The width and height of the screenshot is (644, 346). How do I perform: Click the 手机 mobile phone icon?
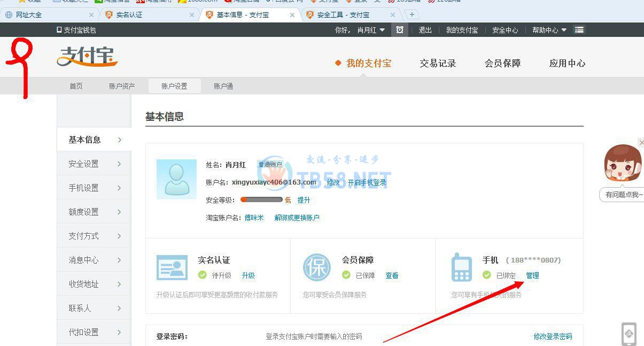tap(462, 267)
